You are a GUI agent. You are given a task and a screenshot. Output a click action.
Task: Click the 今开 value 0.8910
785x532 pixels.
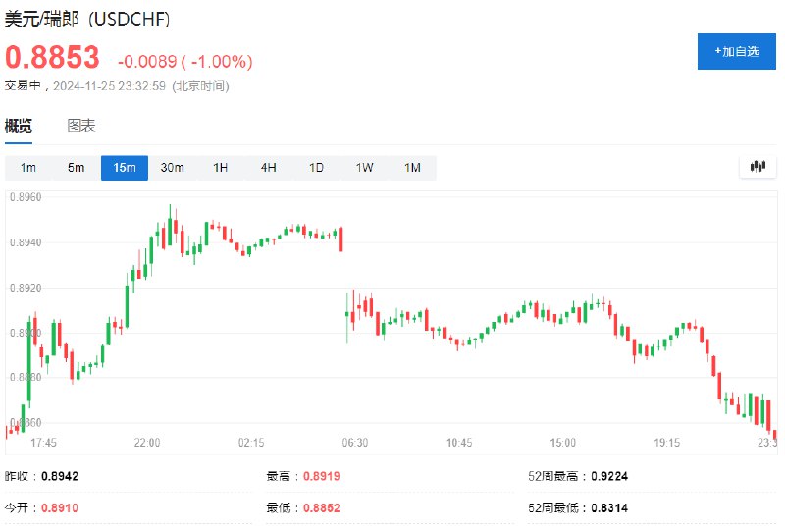[x=60, y=508]
